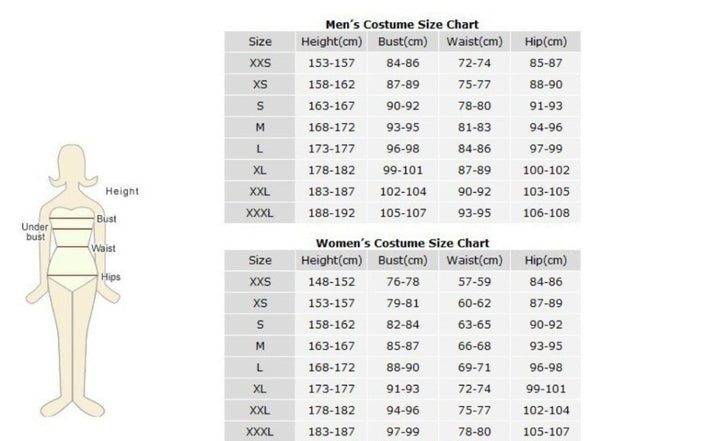Select Women's S waist value 63-65
Image resolution: width=720 pixels, height=441 pixels.
(474, 325)
